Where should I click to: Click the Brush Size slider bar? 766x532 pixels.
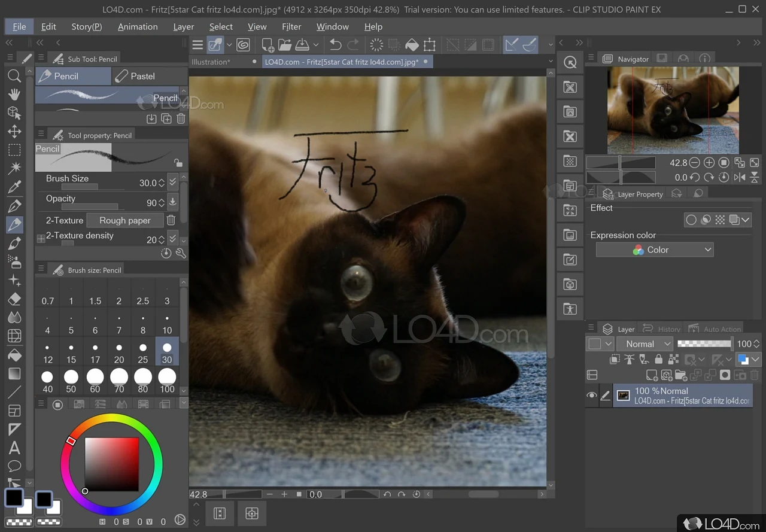(x=93, y=187)
